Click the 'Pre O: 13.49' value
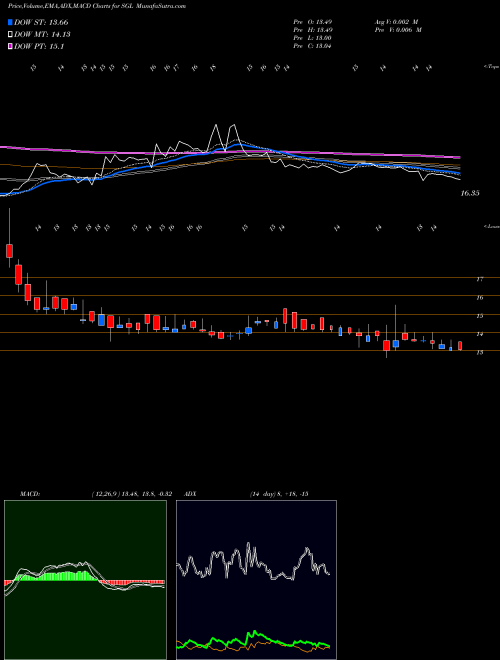 coord(313,22)
